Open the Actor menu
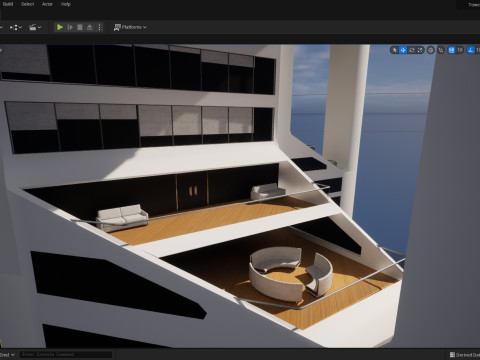Image resolution: width=480 pixels, height=360 pixels. pos(47,4)
